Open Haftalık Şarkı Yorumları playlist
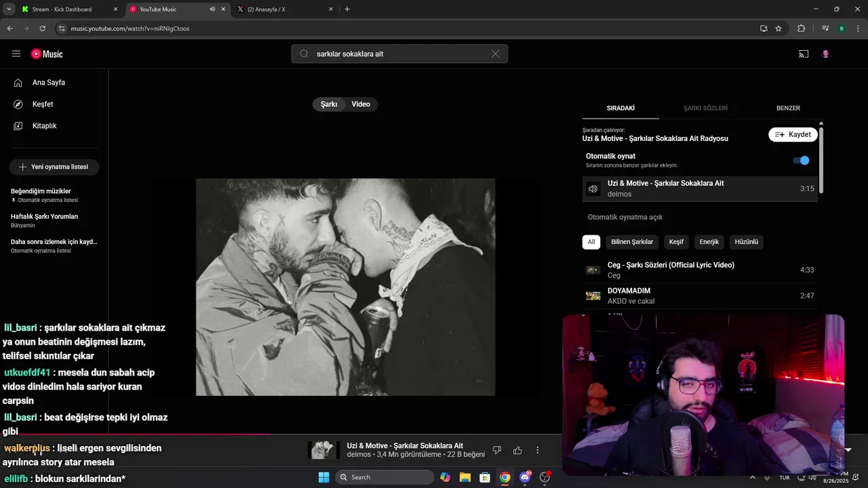Image resolution: width=868 pixels, height=488 pixels. point(54,220)
